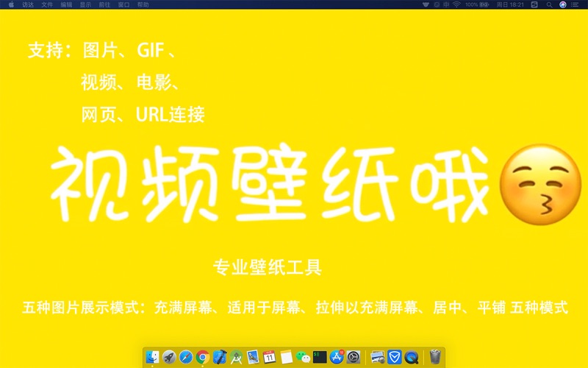Image resolution: width=588 pixels, height=368 pixels.
Task: Open the Apple menu
Action: tap(11, 4)
